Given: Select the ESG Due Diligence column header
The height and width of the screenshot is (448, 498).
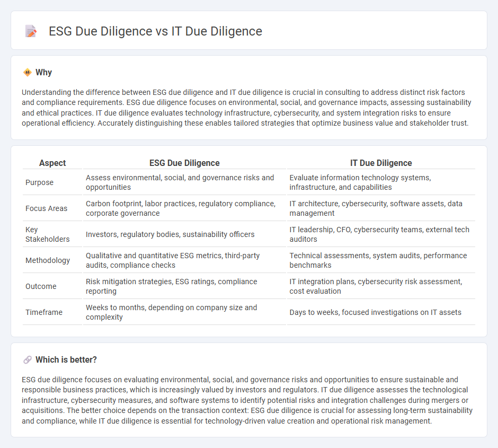Looking at the screenshot, I should pyautogui.click(x=184, y=163).
